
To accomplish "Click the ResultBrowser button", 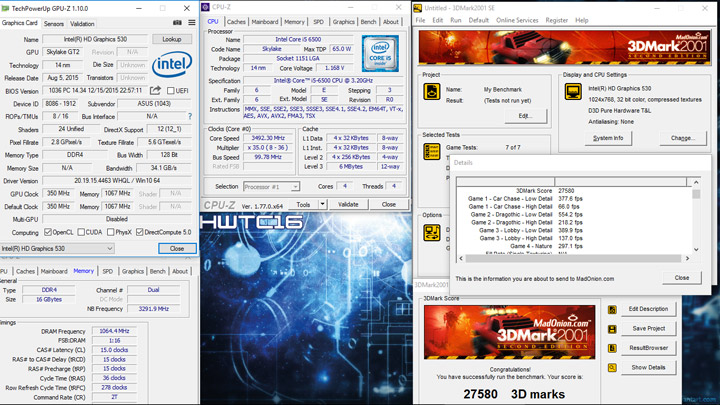I will click(648, 348).
